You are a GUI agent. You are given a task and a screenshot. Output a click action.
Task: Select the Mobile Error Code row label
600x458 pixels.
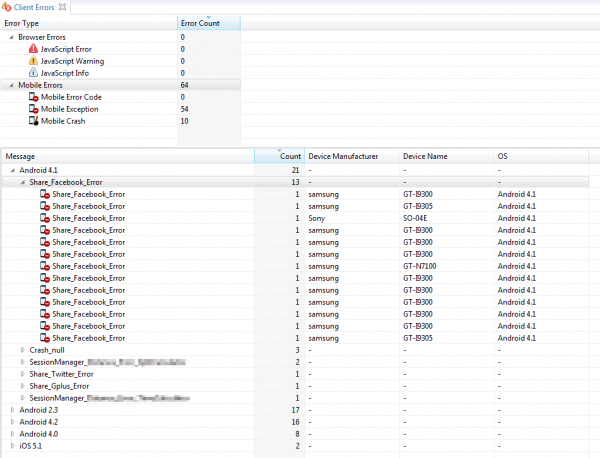point(71,97)
